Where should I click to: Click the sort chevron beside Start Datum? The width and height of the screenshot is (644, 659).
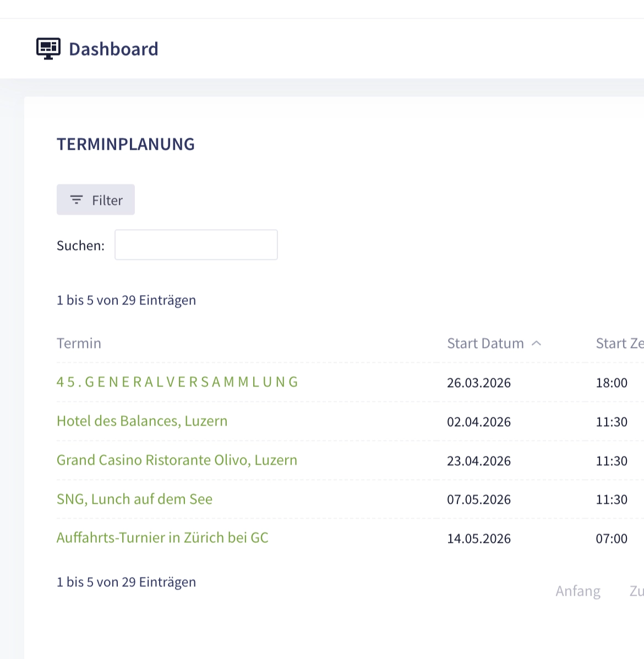coord(536,343)
